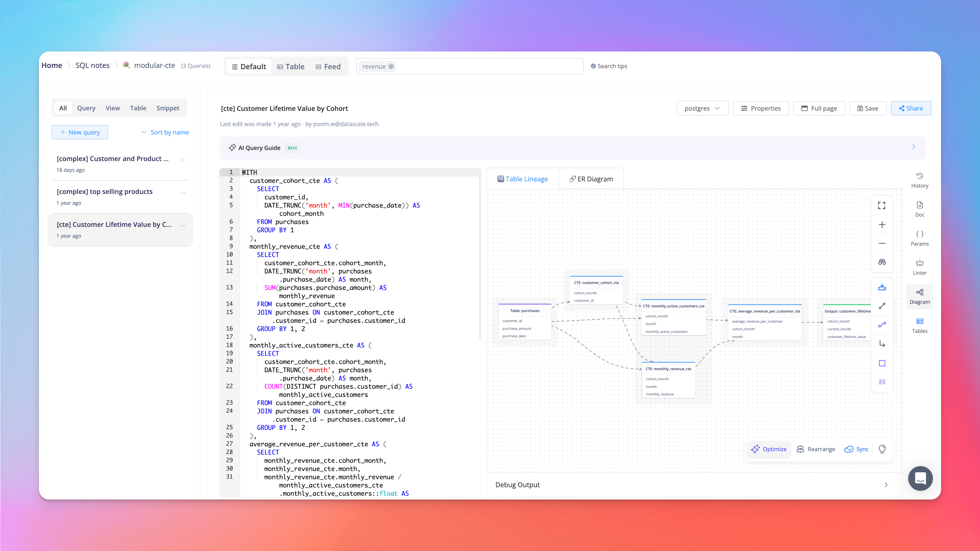This screenshot has height=551, width=980.
Task: Expand the AI Query Guide panel
Action: (x=913, y=147)
